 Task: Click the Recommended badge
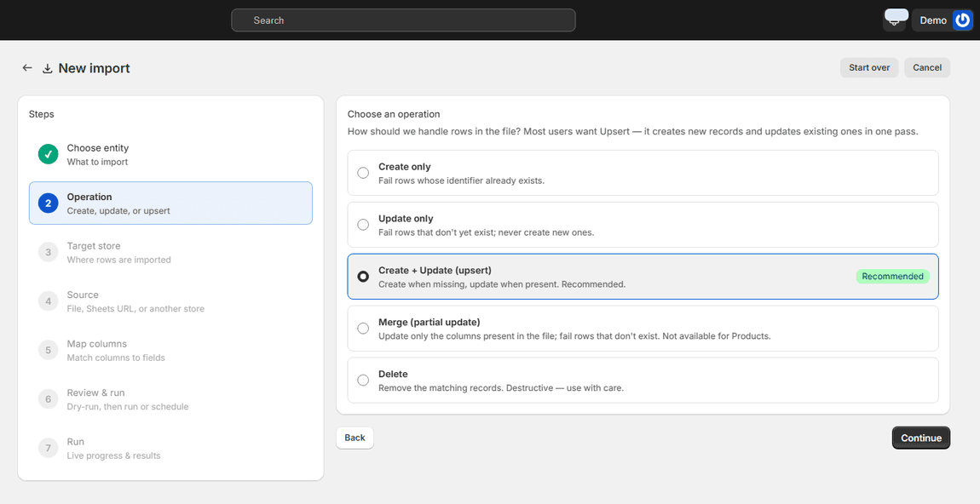[892, 276]
